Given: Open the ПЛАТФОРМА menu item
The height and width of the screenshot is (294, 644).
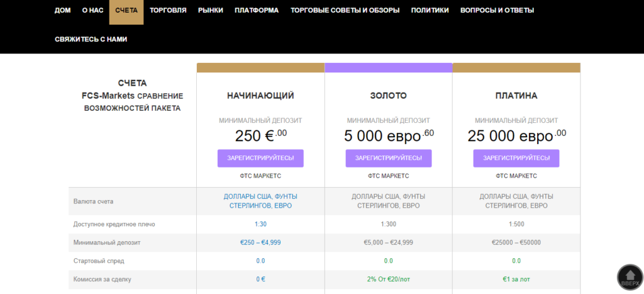Looking at the screenshot, I should [257, 10].
